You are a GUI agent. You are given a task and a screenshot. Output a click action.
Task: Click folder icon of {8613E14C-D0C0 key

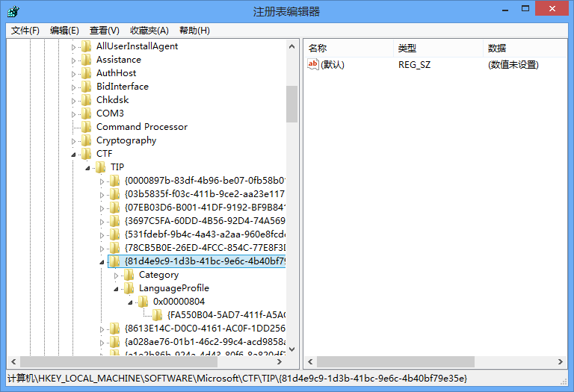point(115,329)
